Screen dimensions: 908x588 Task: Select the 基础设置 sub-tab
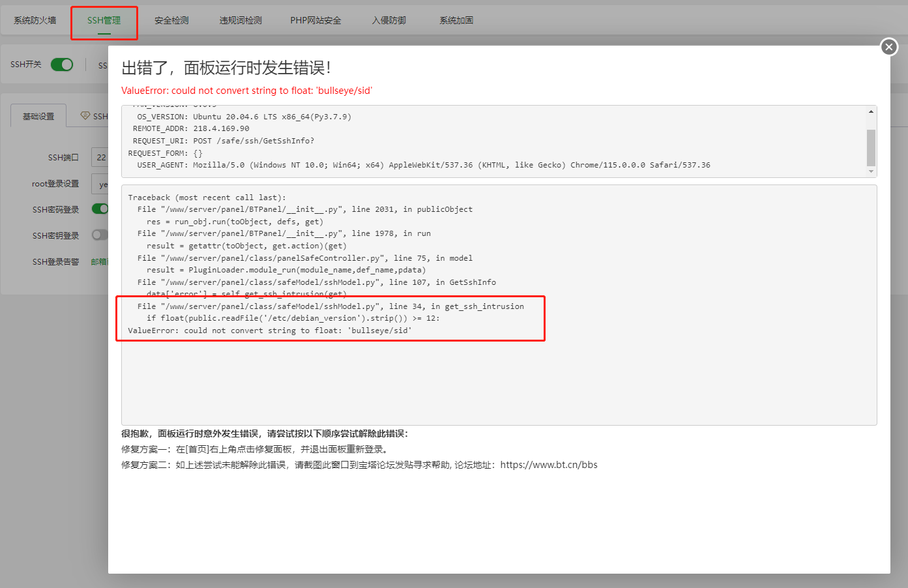(38, 116)
